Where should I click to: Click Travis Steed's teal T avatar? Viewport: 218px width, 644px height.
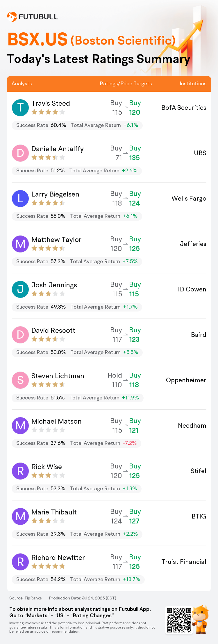tap(20, 107)
